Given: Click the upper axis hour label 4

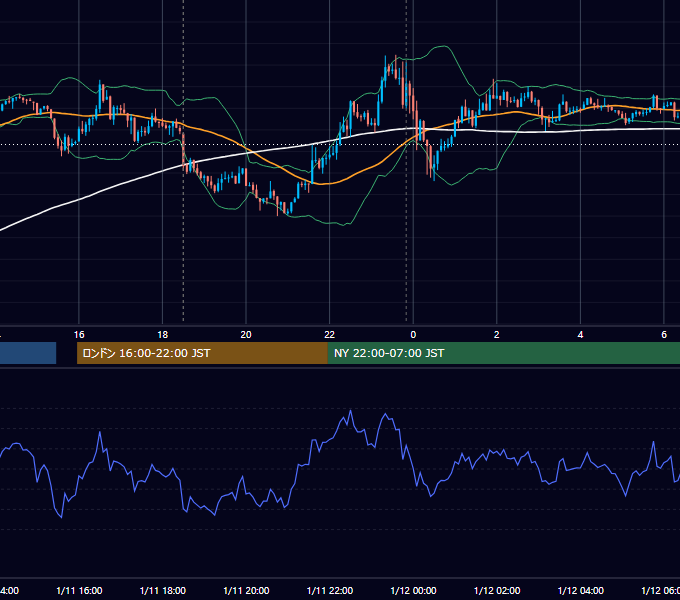Looking at the screenshot, I should pyautogui.click(x=580, y=335).
